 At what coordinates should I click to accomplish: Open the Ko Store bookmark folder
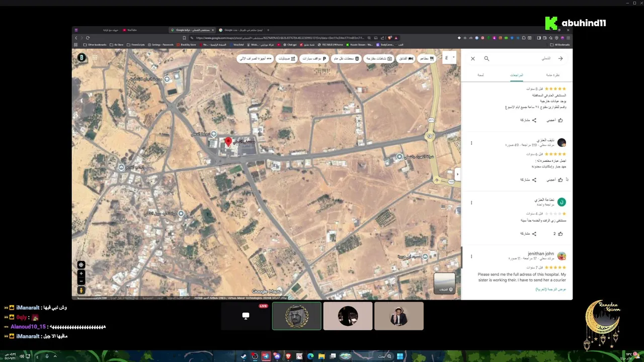tap(117, 45)
